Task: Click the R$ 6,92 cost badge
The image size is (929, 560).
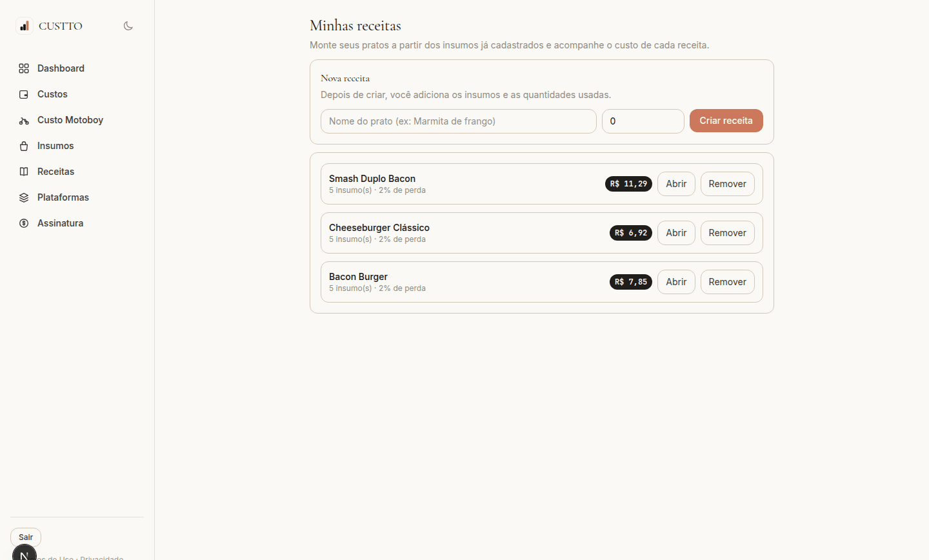Action: pos(631,233)
